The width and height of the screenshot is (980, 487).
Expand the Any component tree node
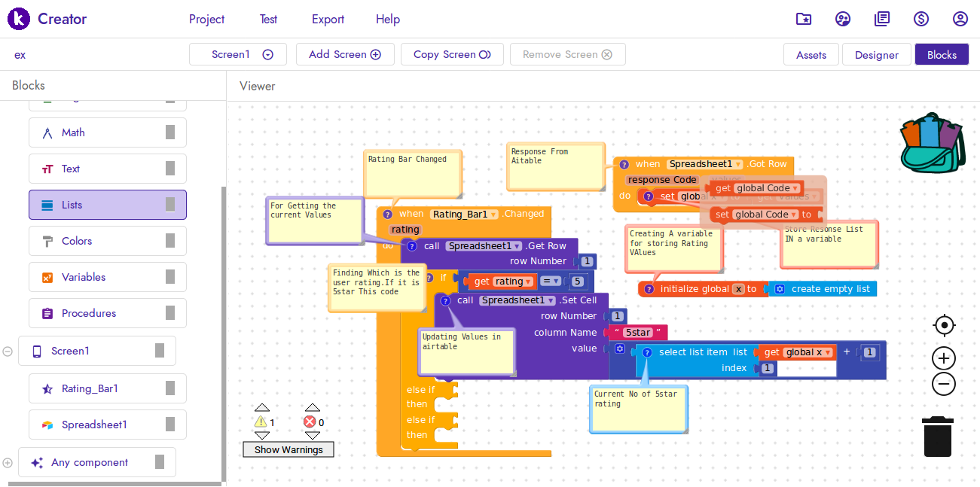click(x=8, y=463)
